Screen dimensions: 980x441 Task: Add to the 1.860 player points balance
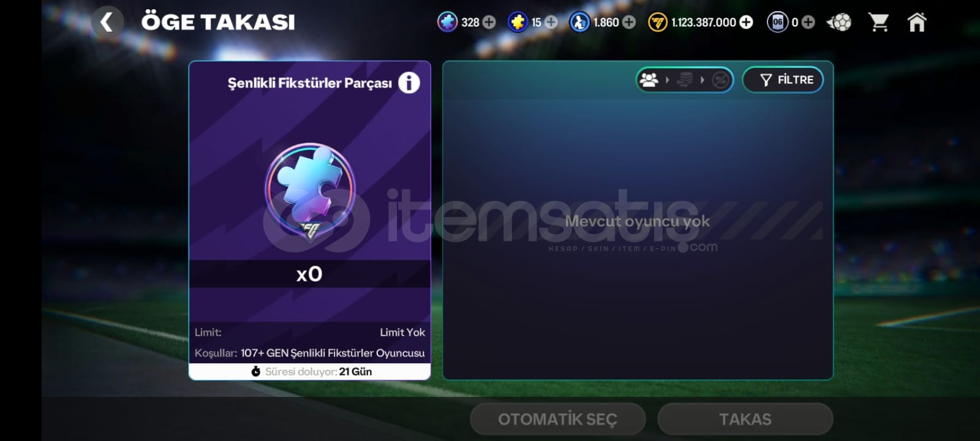pyautogui.click(x=629, y=23)
